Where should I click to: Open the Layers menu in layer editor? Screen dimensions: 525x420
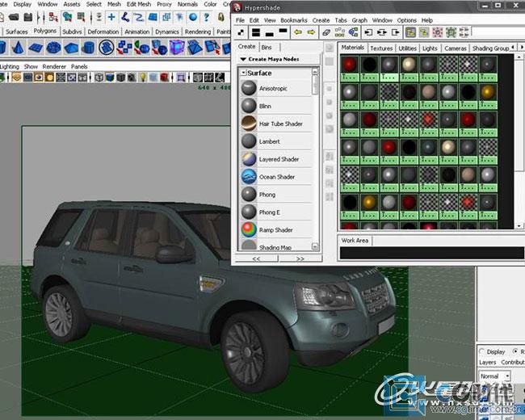point(488,363)
